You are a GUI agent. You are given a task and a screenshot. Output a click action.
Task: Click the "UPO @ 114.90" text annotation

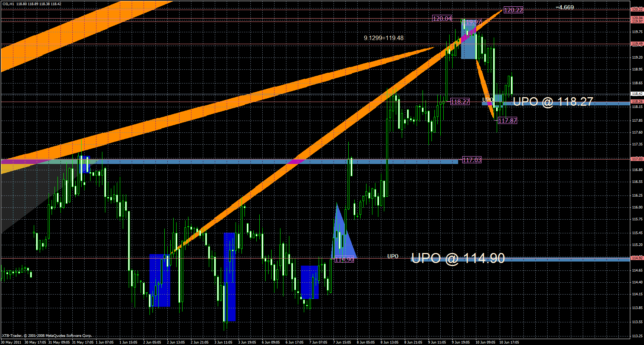(458, 259)
